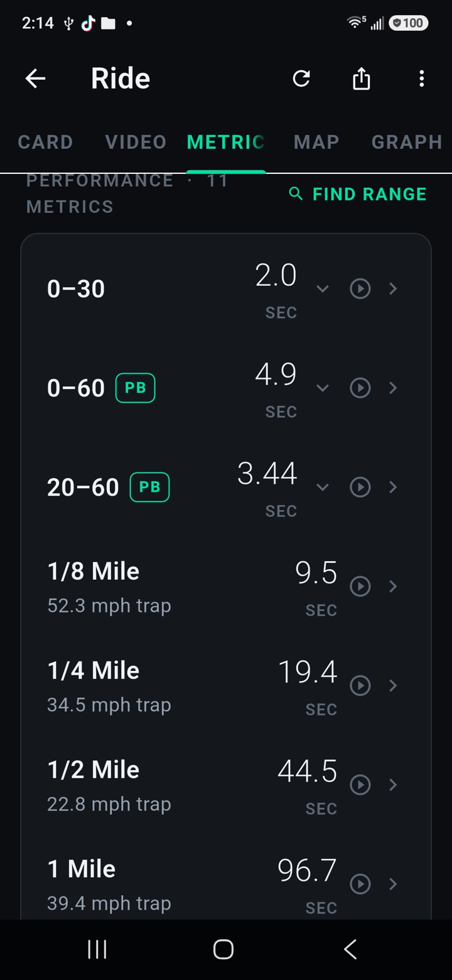Open 20–60 details right chevron
The image size is (452, 980).
point(394,487)
